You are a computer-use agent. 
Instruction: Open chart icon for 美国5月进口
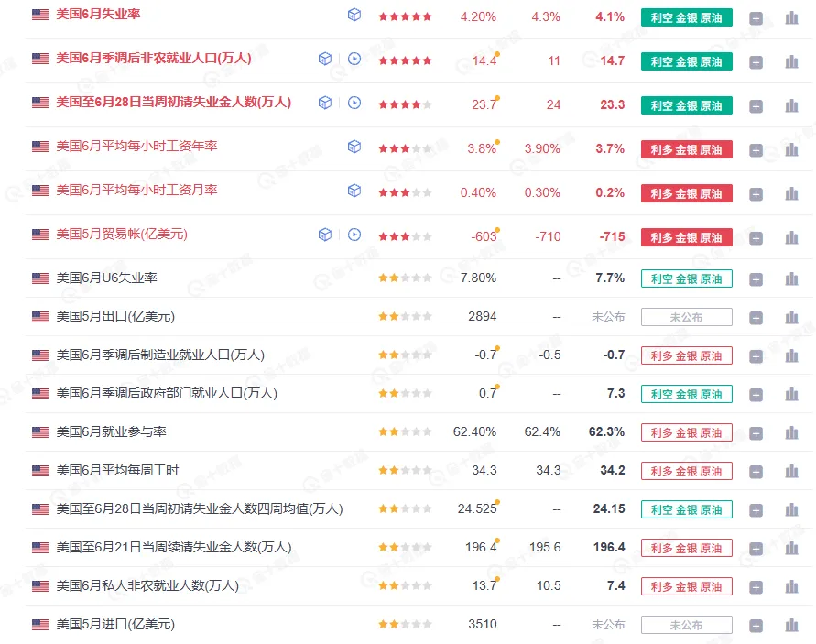click(x=791, y=626)
